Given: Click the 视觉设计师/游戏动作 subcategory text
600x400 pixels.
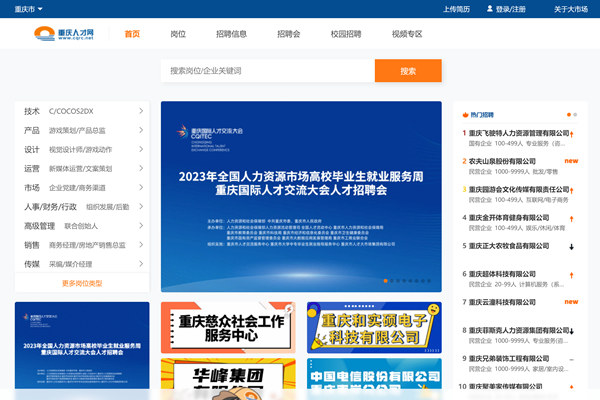Looking at the screenshot, I should (80, 150).
